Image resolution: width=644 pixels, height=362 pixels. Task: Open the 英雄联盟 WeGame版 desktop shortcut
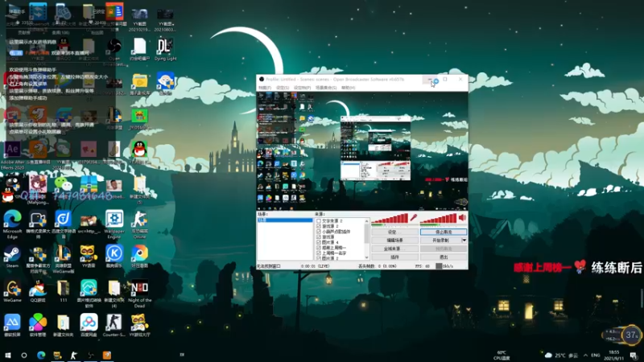pyautogui.click(x=64, y=259)
